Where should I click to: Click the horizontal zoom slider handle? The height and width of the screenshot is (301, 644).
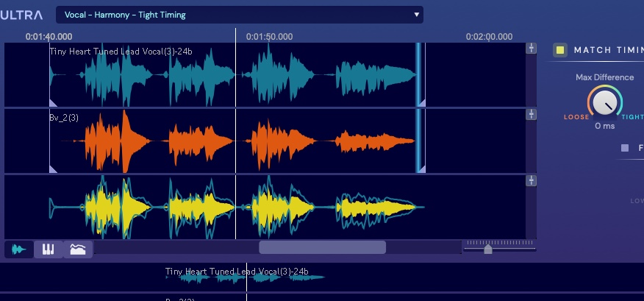pos(488,249)
